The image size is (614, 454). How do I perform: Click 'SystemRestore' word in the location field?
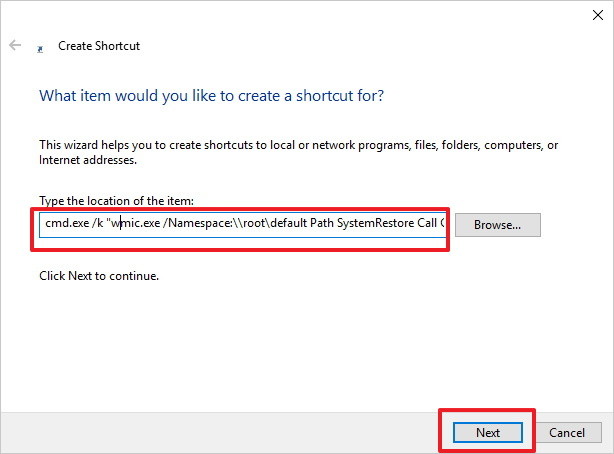click(x=359, y=224)
